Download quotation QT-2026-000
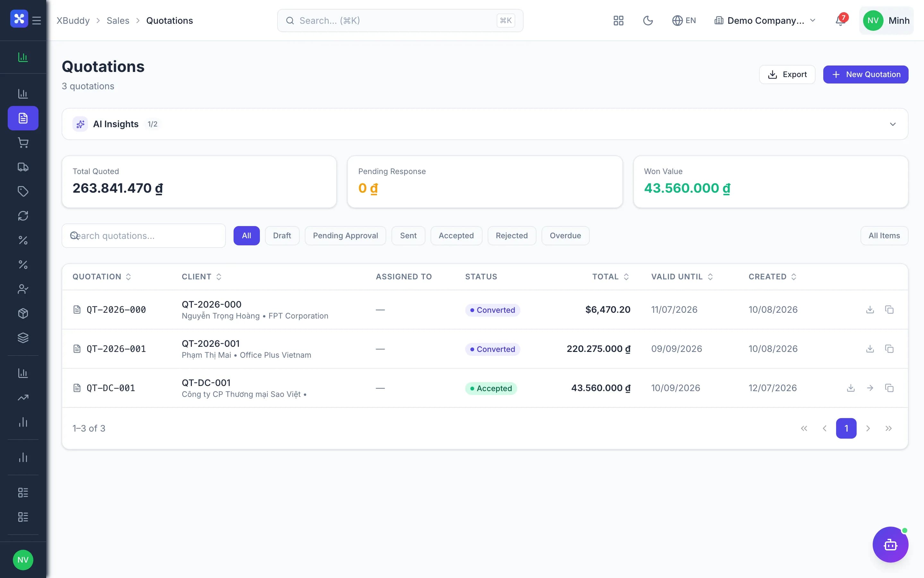This screenshot has width=924, height=578. tap(870, 310)
